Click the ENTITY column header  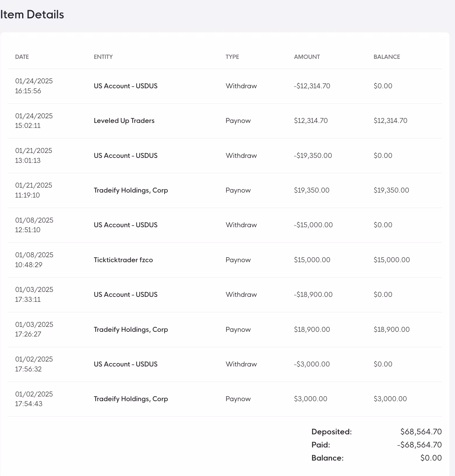pyautogui.click(x=103, y=57)
